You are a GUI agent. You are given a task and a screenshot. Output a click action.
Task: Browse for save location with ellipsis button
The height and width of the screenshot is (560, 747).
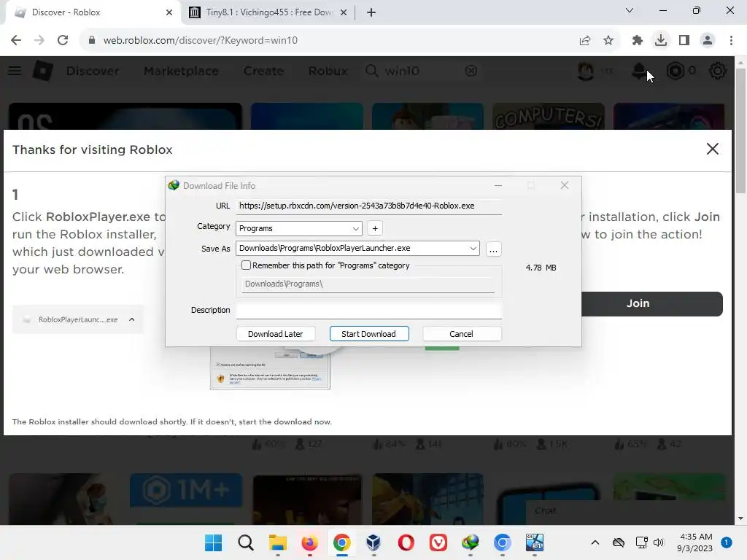pos(493,249)
